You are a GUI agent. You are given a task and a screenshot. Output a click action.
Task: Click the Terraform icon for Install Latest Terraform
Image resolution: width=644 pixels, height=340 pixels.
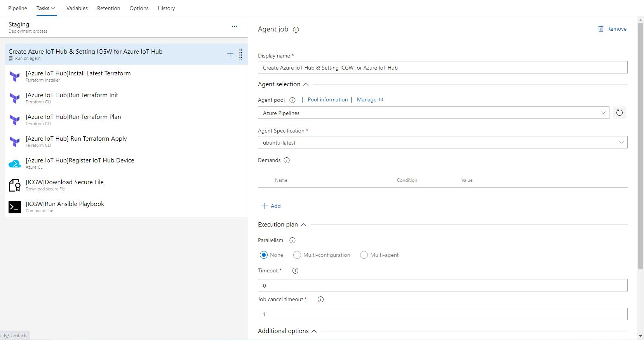[15, 76]
